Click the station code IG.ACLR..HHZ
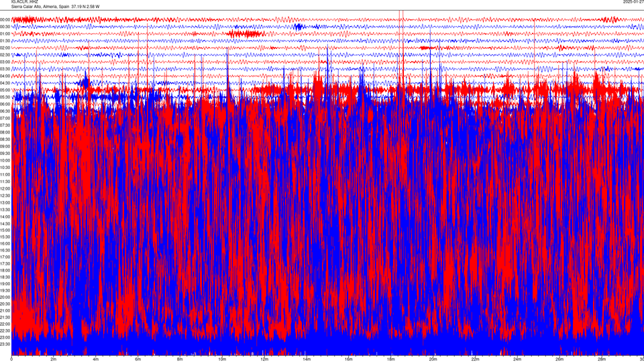Viewport: 644px width, 362px height. (25, 1)
